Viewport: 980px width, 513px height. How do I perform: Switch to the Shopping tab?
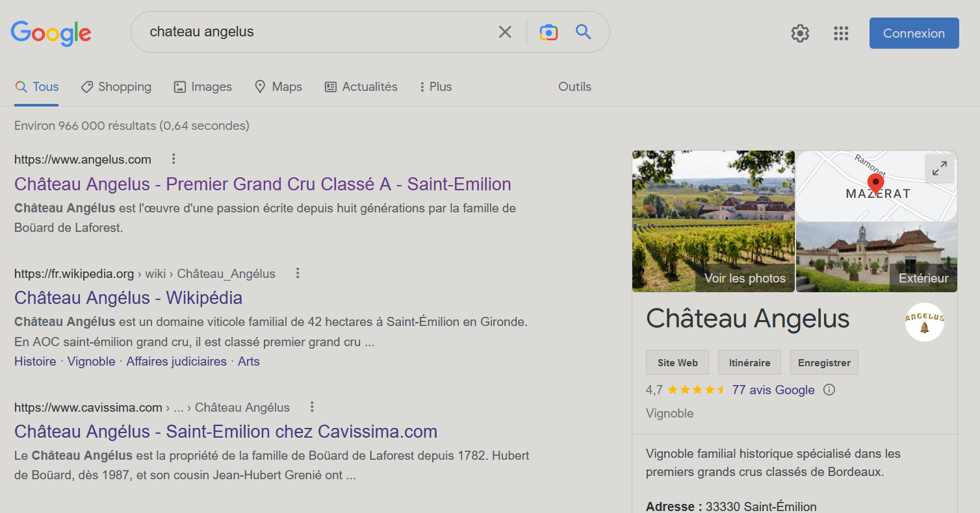click(x=116, y=87)
